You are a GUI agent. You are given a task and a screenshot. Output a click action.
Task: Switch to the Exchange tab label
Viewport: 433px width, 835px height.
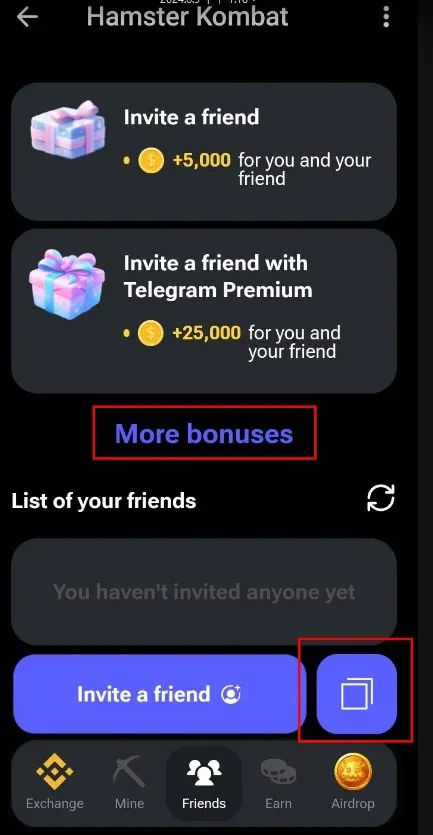[54, 803]
